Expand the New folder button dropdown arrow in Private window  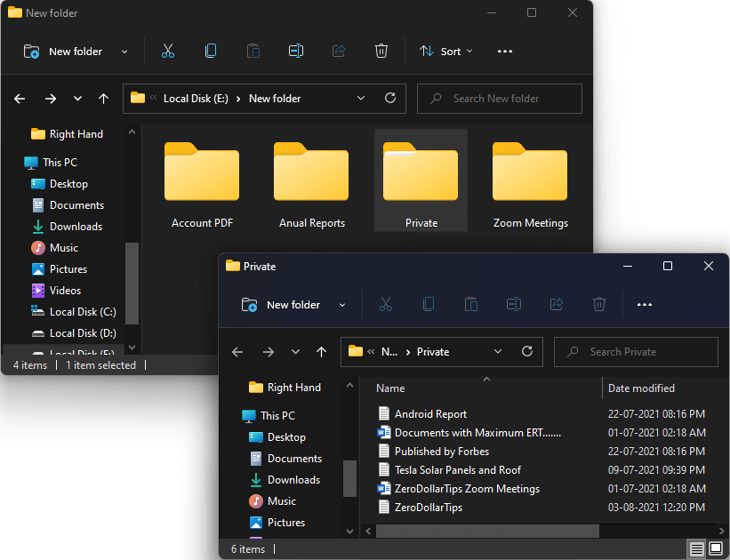[x=342, y=305]
